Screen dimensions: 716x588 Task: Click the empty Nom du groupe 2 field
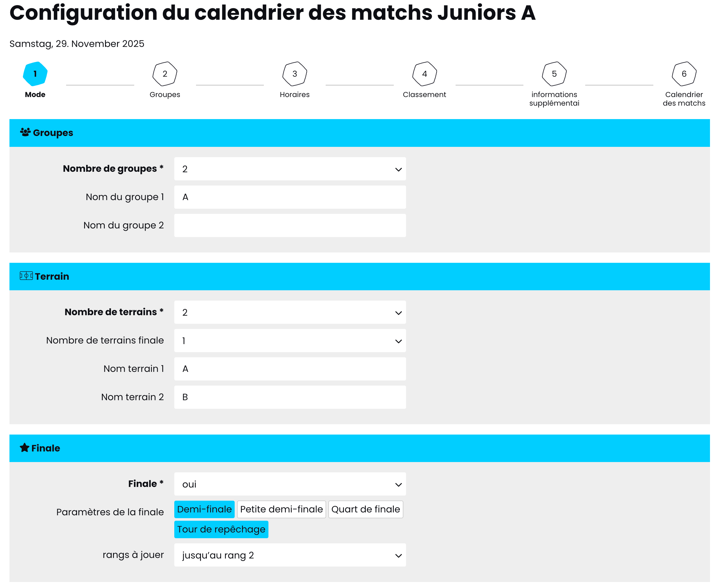click(x=289, y=225)
